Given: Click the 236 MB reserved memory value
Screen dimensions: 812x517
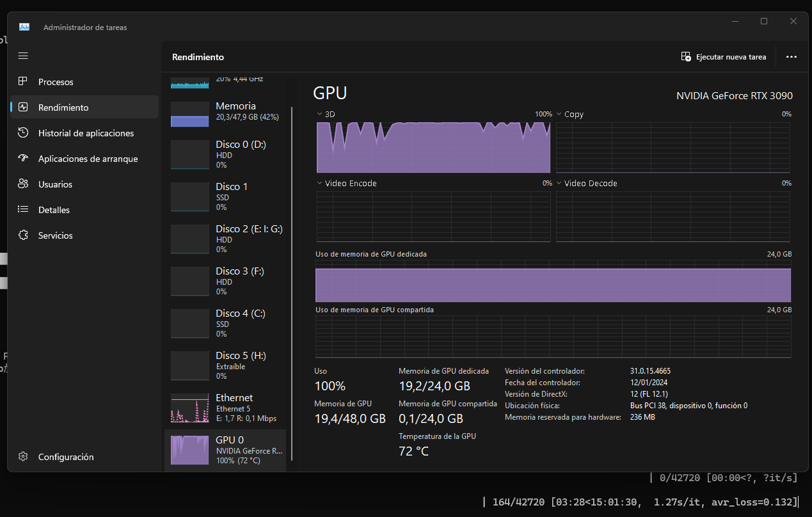Looking at the screenshot, I should coord(642,417).
